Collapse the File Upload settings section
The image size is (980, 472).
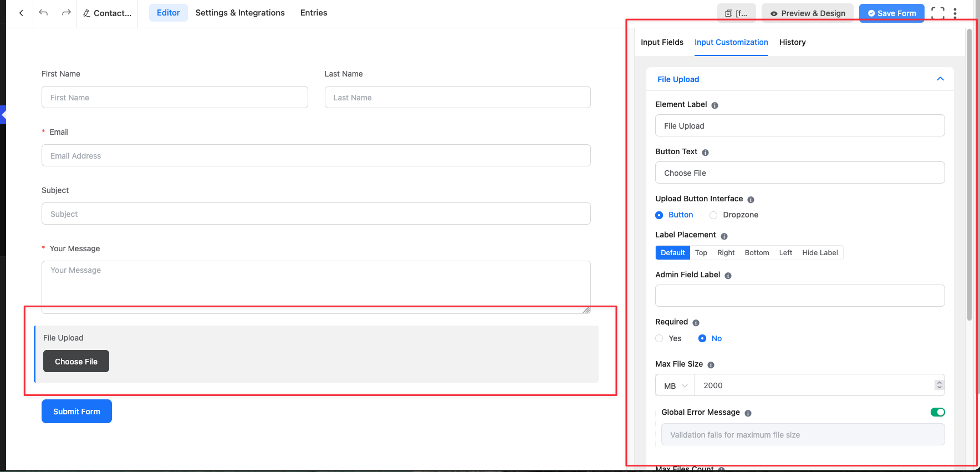[940, 79]
